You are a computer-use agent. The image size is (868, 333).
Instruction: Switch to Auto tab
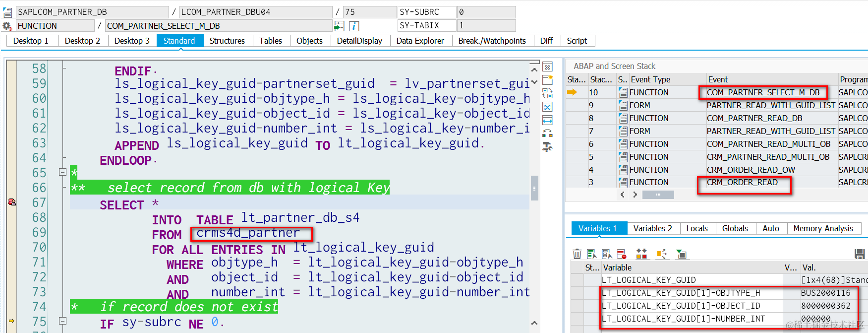pyautogui.click(x=771, y=228)
